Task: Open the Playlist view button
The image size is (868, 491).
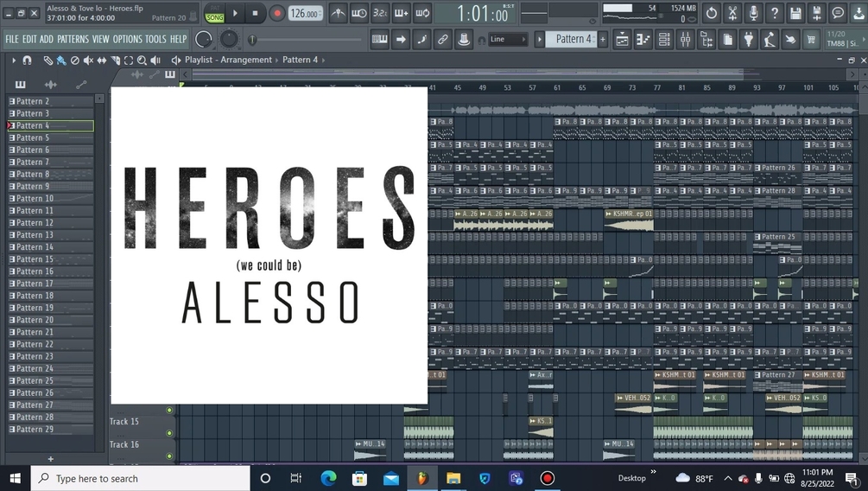Action: pyautogui.click(x=622, y=40)
